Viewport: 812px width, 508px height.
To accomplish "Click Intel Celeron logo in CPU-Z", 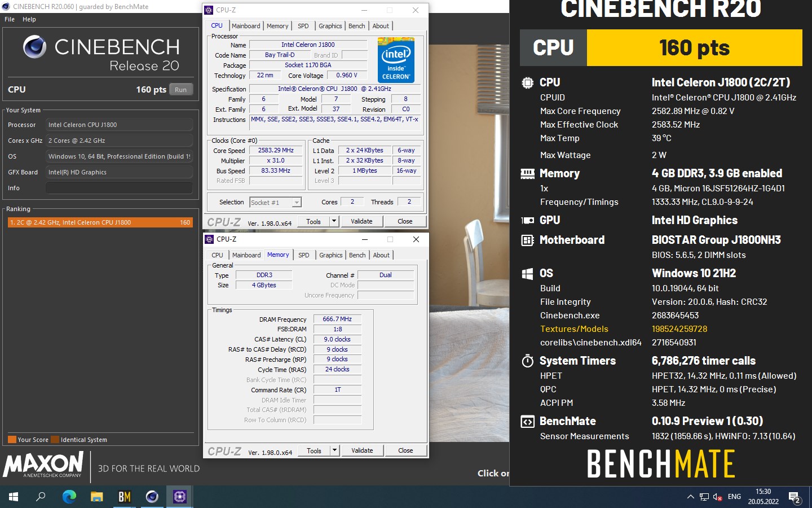I will point(396,60).
